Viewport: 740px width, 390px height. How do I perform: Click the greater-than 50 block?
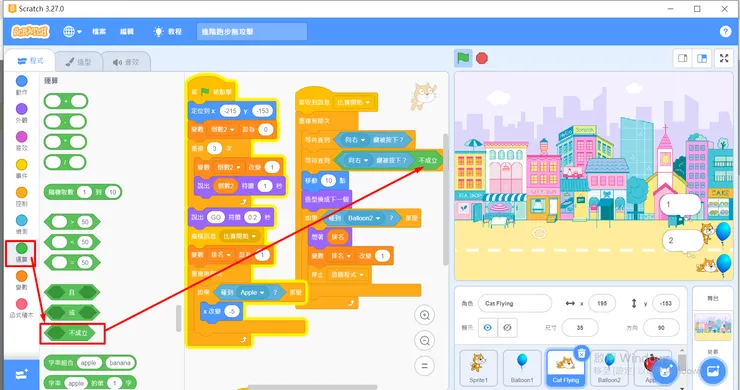72,222
